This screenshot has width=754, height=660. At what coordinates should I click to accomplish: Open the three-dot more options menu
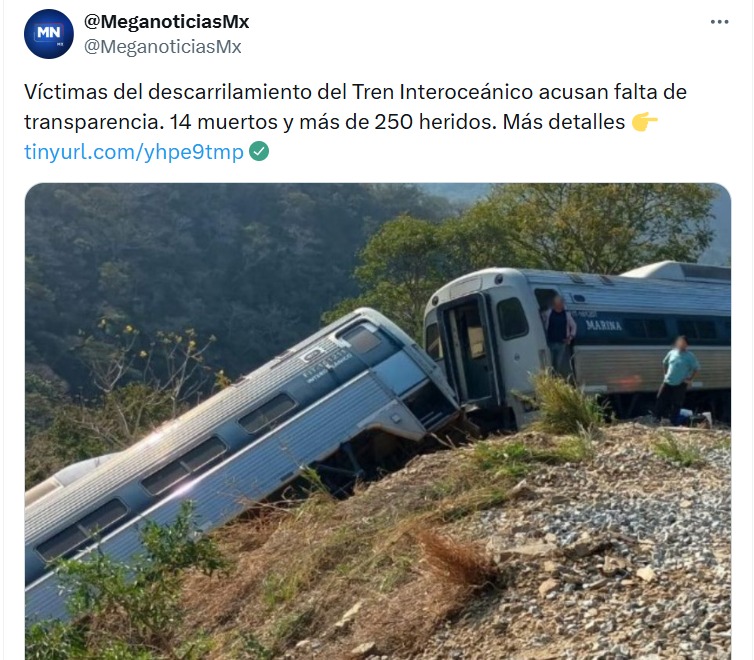pos(719,22)
